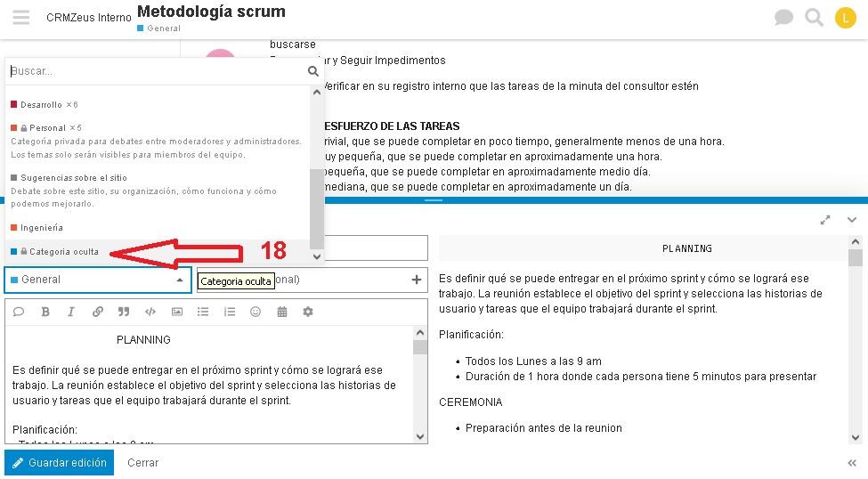Insert a bulleted list
Screen dimensions: 868x479
click(x=203, y=312)
